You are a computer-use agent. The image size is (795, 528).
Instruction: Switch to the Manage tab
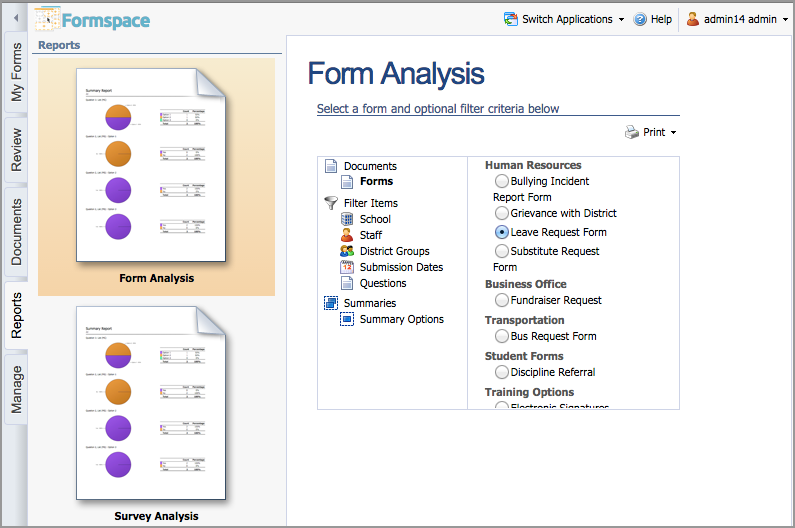click(16, 390)
